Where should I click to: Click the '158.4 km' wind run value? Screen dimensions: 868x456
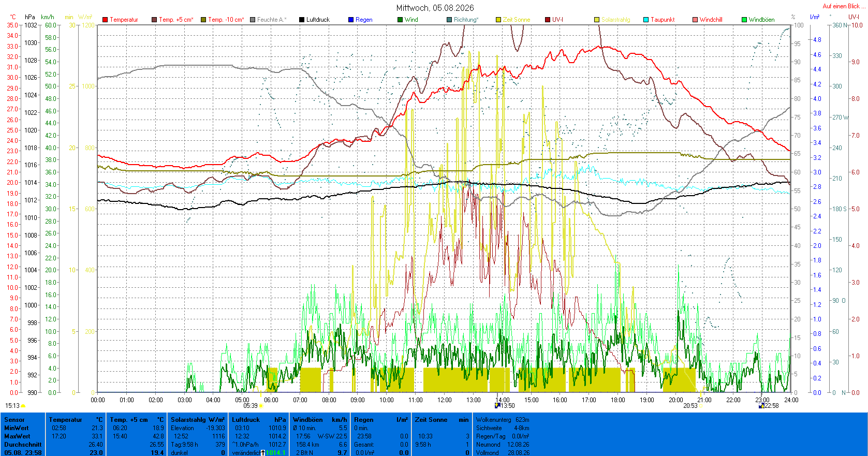pos(307,445)
